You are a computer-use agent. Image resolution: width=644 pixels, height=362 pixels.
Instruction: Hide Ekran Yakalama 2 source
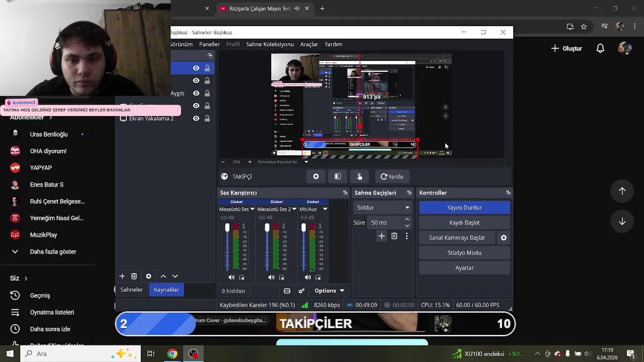pyautogui.click(x=196, y=119)
